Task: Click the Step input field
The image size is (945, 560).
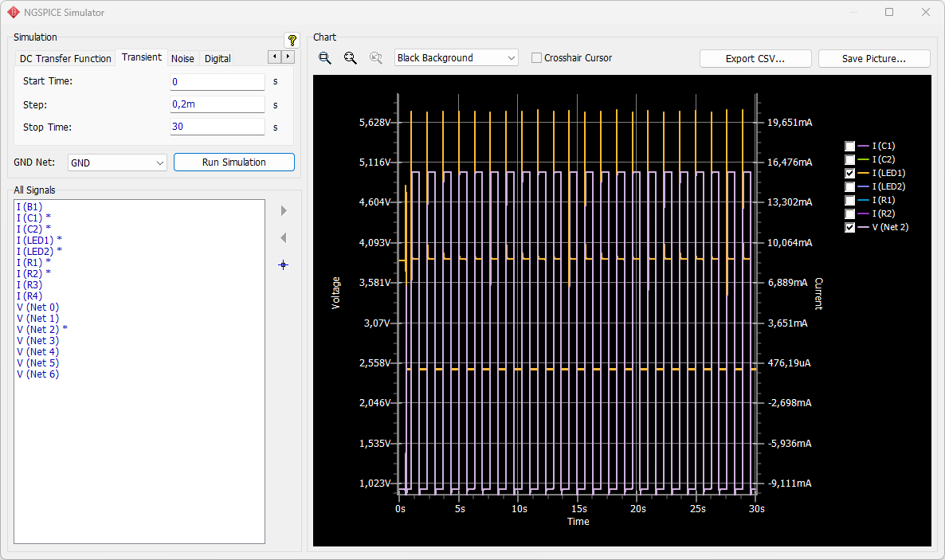Action: (x=217, y=104)
